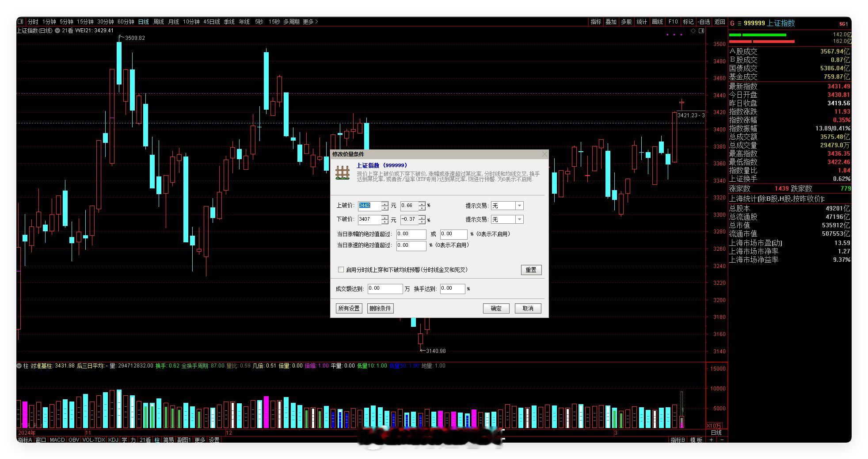Screen dimensions: 868x459
Task: Decrease 上破价 value with down arrow
Action: [385, 208]
